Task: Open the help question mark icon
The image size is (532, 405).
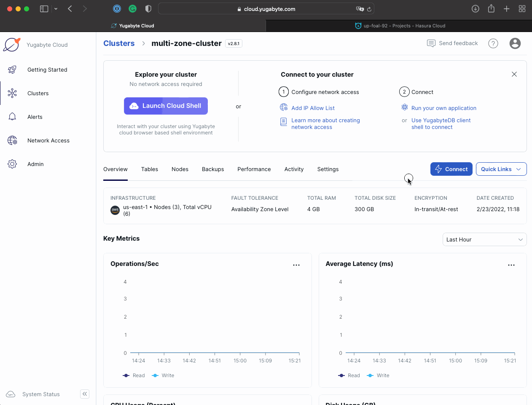Action: coord(493,43)
